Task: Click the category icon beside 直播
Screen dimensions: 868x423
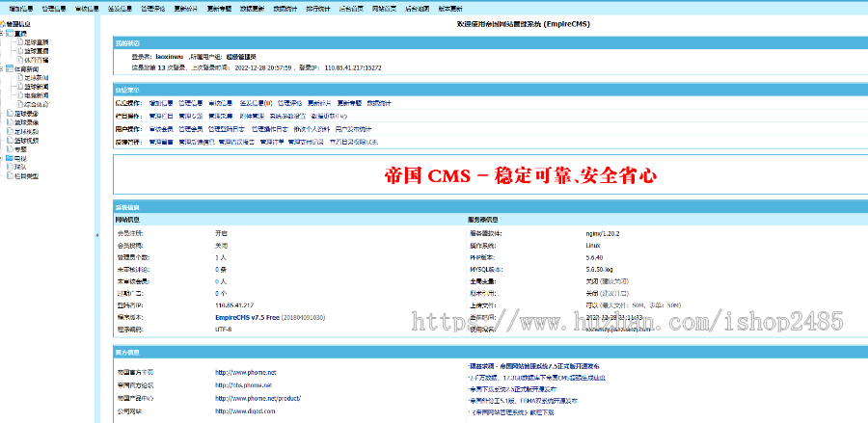Action: coord(10,33)
